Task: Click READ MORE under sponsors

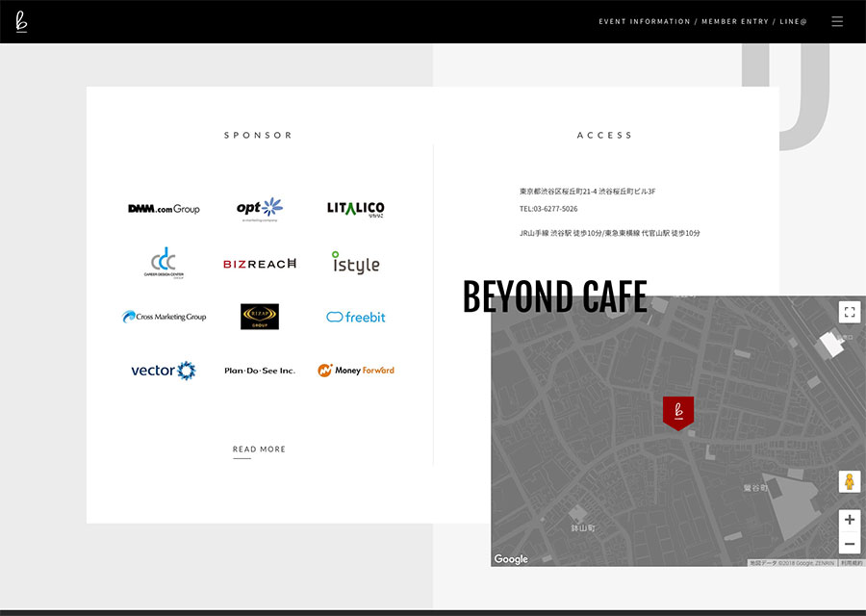Action: pyautogui.click(x=259, y=449)
